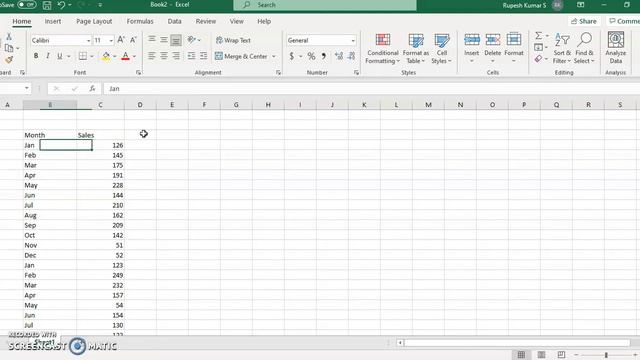Click the Borders icon
The height and width of the screenshot is (360, 640).
tap(83, 56)
